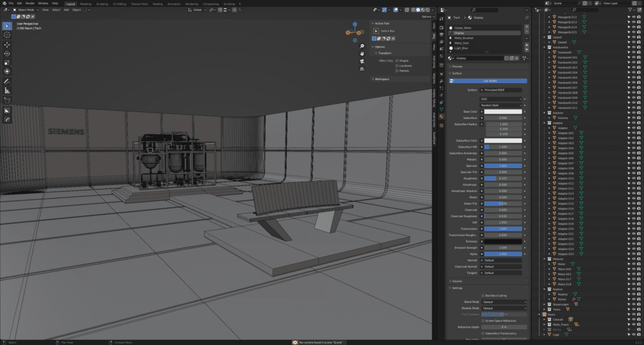Screen dimensions: 644x345
Task: Collapse the Motoren collection
Action: click(x=545, y=259)
